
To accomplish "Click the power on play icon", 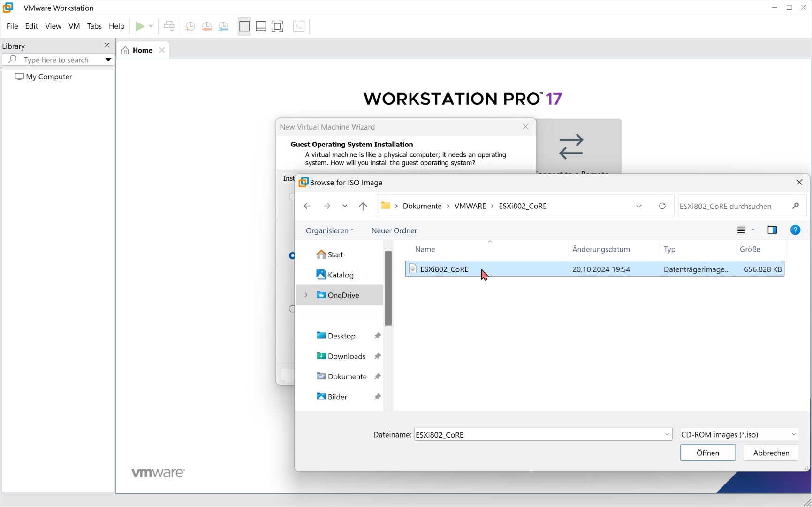I will [x=140, y=26].
